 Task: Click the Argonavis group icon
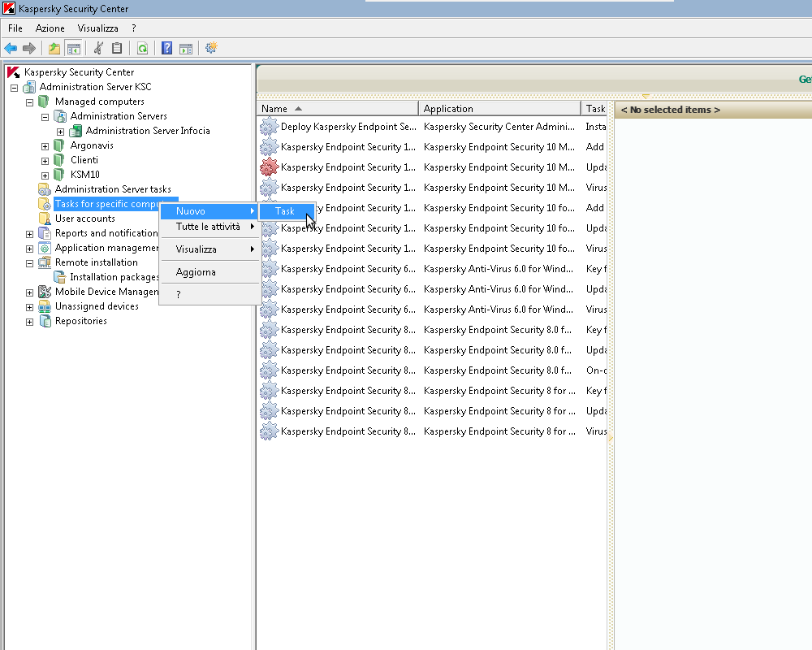tap(59, 145)
